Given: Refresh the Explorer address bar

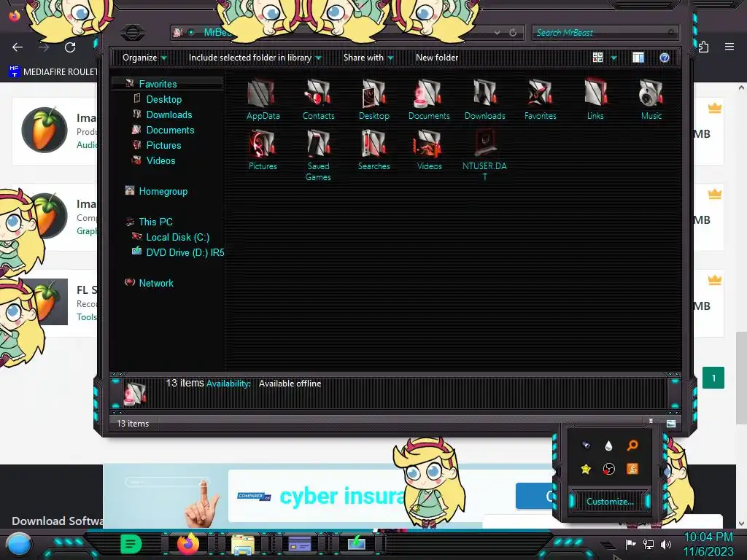Looking at the screenshot, I should pos(513,32).
